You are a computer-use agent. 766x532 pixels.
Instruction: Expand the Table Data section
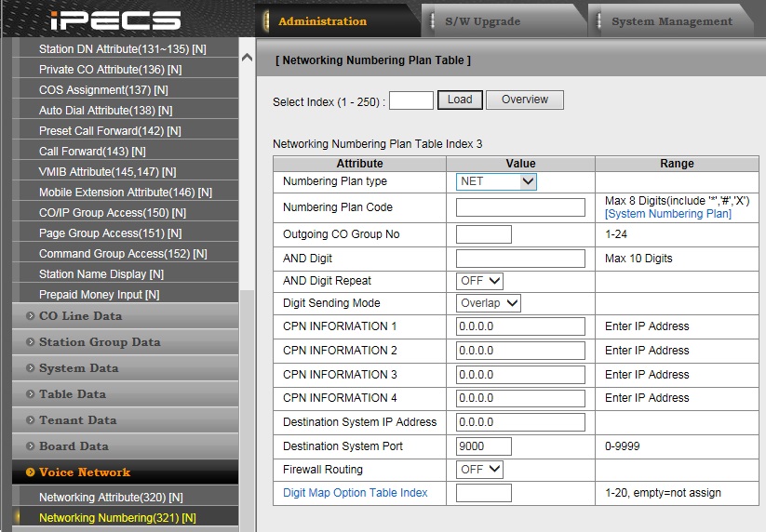point(72,394)
